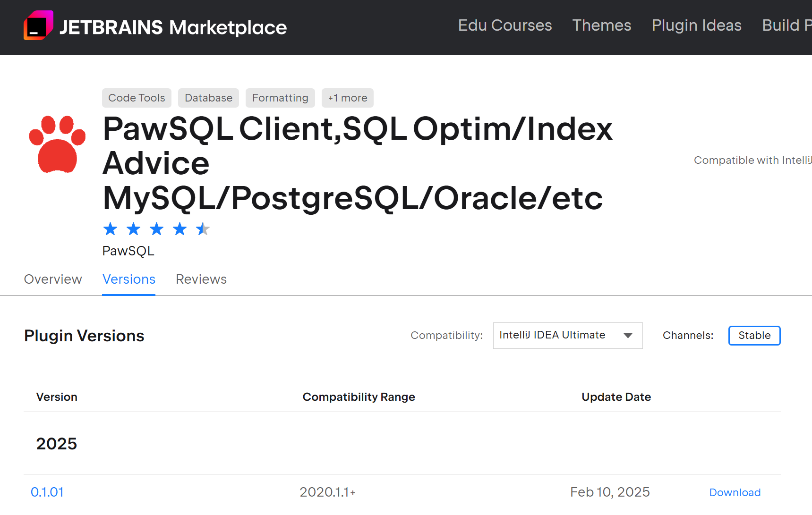The image size is (812, 515).
Task: Click the compatibility dropdown arrow
Action: pyautogui.click(x=628, y=336)
